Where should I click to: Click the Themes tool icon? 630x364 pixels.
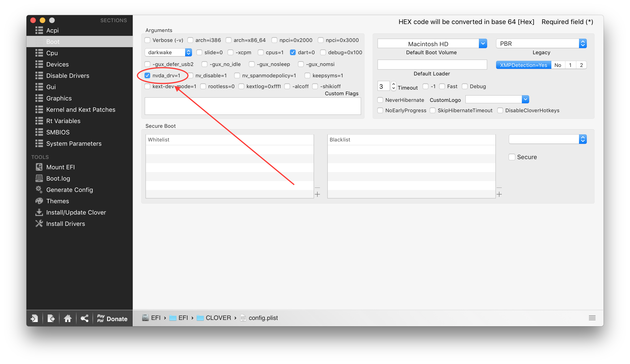[39, 201]
